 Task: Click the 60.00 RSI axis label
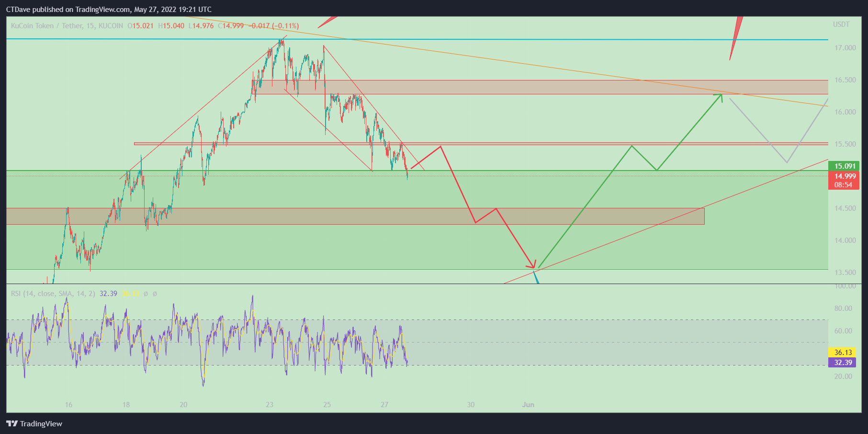pyautogui.click(x=843, y=331)
